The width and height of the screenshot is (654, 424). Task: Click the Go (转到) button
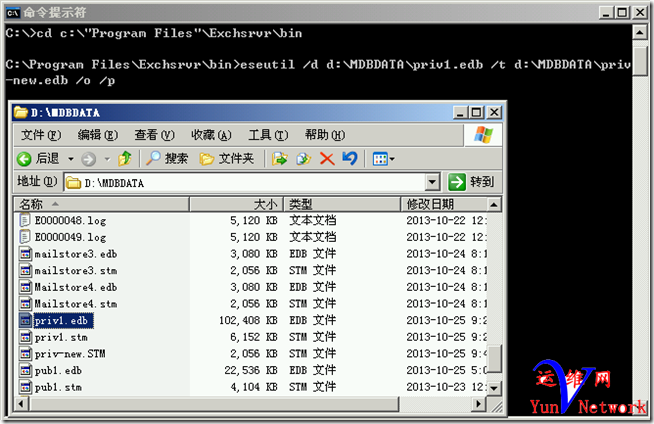click(x=471, y=182)
